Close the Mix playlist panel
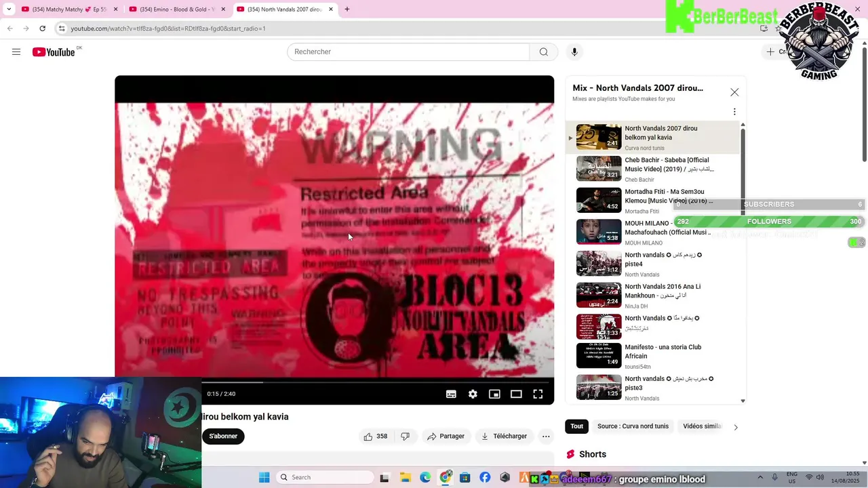Viewport: 868px width, 488px height. tap(734, 92)
